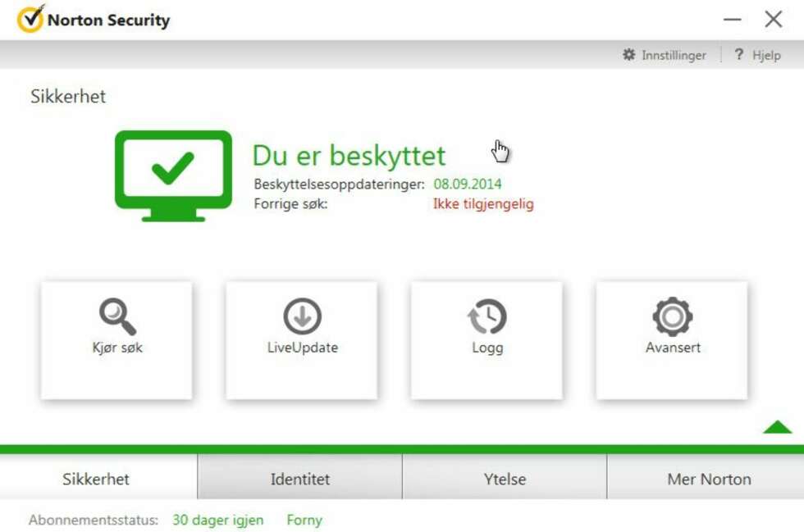Viewport: 804px width, 532px height.
Task: Click the Abonnementsstatus label
Action: tap(94, 520)
